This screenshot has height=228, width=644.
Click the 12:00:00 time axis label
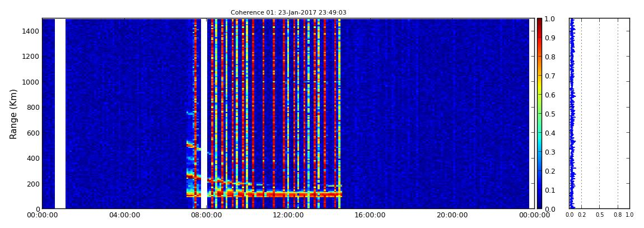pyautogui.click(x=288, y=215)
